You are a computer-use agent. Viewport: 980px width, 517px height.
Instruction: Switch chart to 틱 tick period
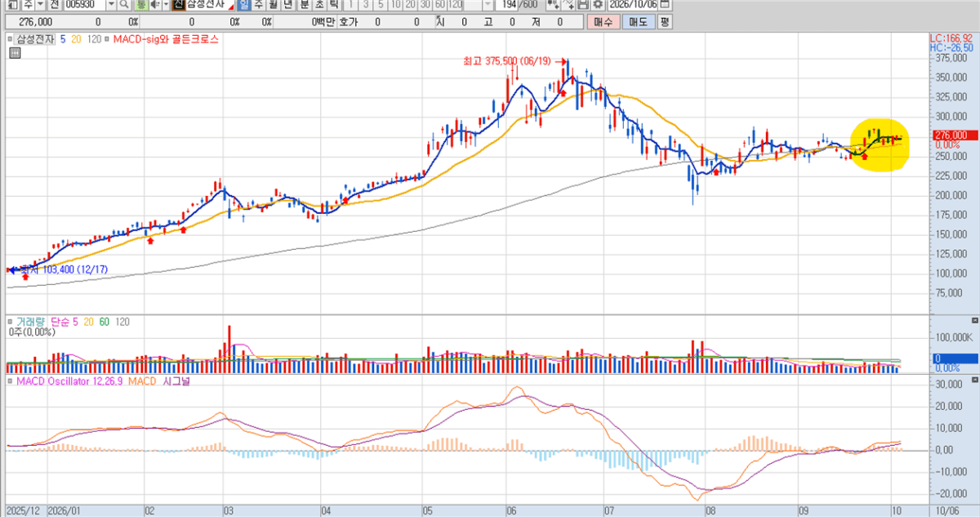(334, 5)
